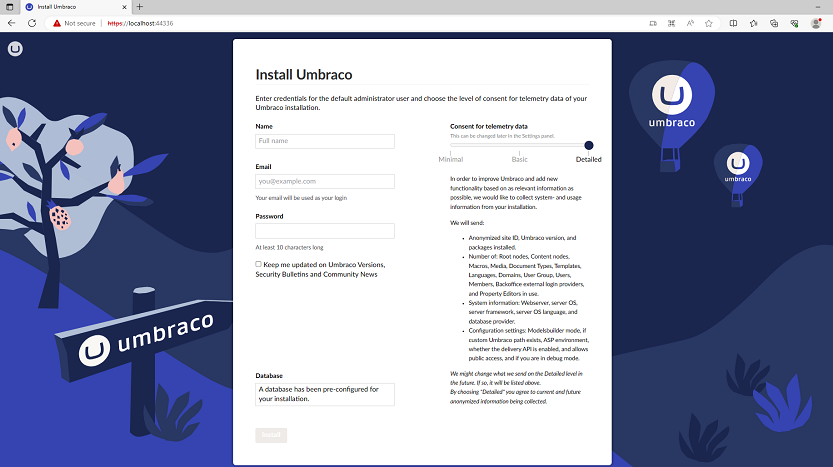833x467 pixels.
Task: Click the Detailed telemetry label
Action: coord(589,159)
